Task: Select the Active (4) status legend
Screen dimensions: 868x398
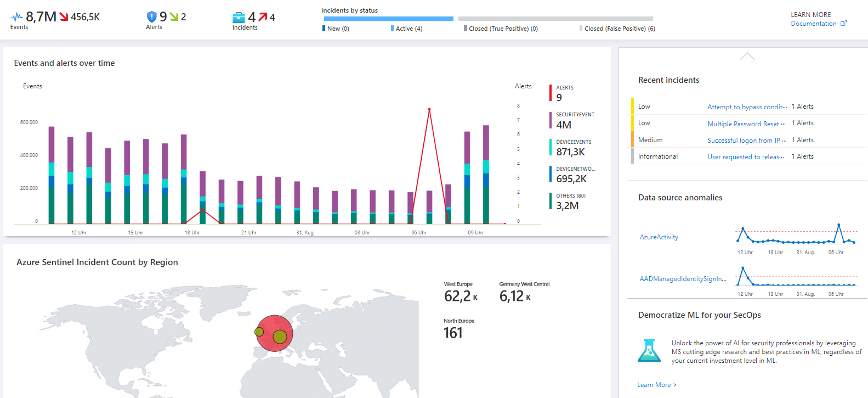Action: pos(406,29)
